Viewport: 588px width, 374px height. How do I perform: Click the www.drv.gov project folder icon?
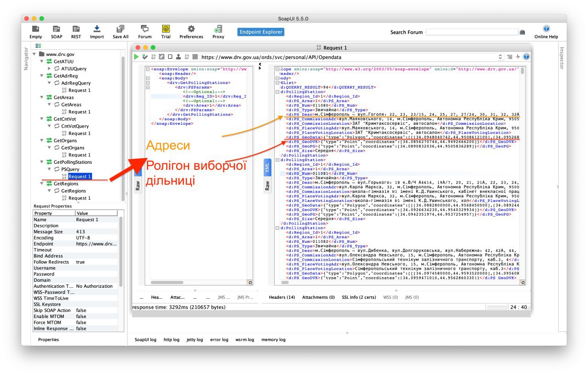pyautogui.click(x=41, y=54)
